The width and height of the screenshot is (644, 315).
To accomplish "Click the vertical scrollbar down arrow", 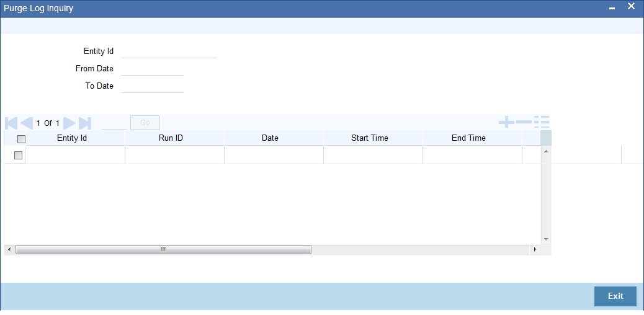I will click(x=546, y=239).
